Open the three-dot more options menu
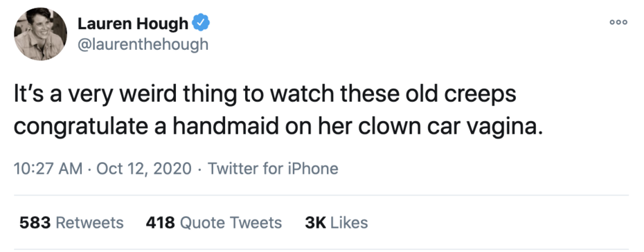The width and height of the screenshot is (644, 252). pyautogui.click(x=618, y=23)
